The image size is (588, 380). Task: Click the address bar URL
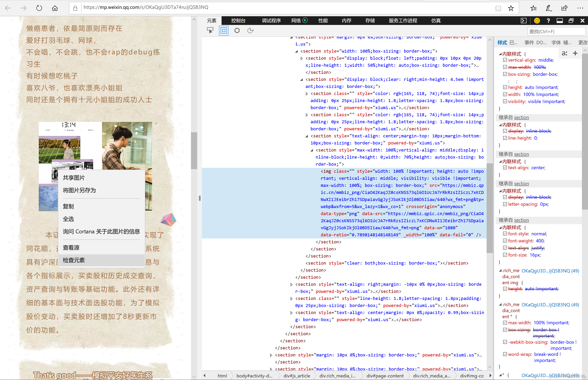click(x=146, y=7)
